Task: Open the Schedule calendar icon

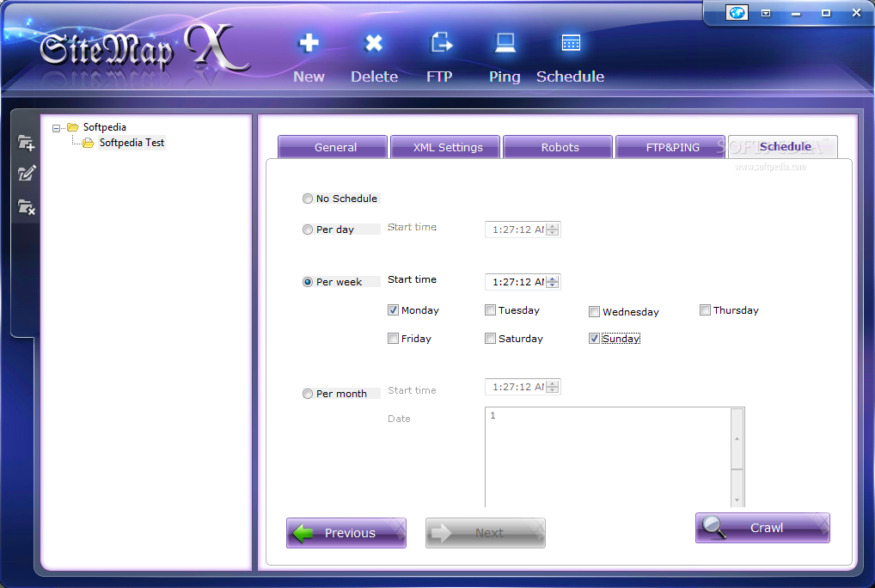Action: pyautogui.click(x=571, y=43)
